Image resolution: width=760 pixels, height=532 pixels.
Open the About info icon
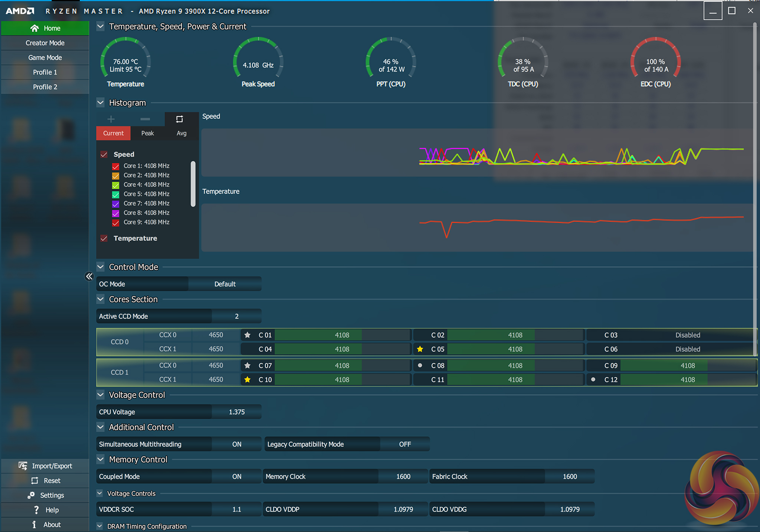pos(34,524)
